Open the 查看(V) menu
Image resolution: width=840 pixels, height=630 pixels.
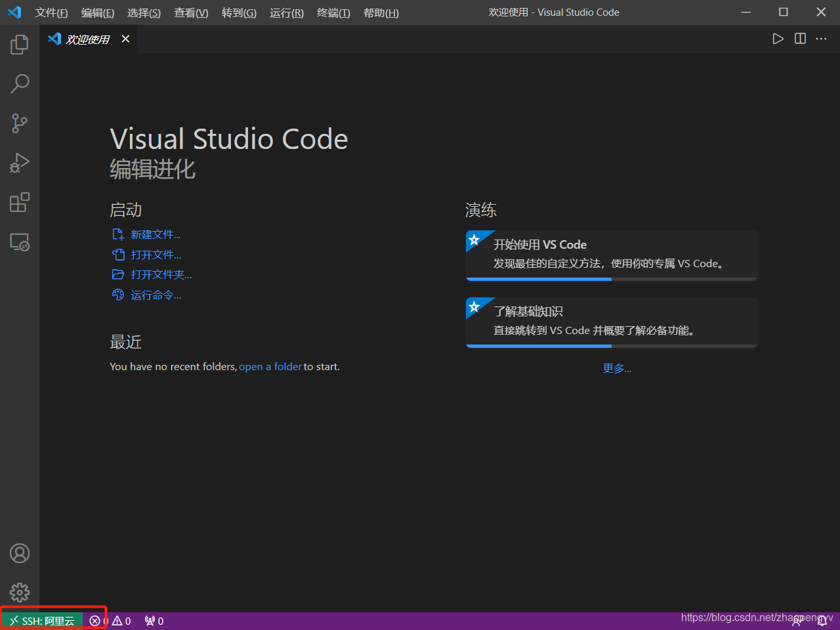coord(191,12)
